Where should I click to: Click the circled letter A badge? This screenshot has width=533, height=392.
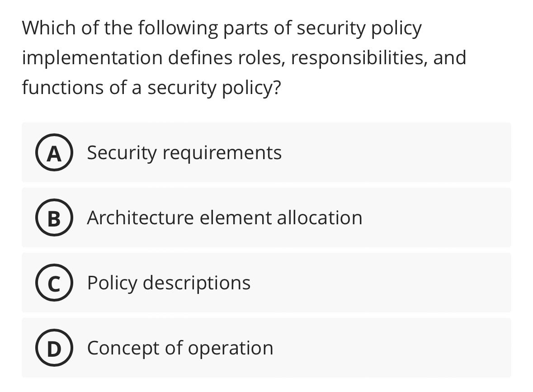click(54, 153)
